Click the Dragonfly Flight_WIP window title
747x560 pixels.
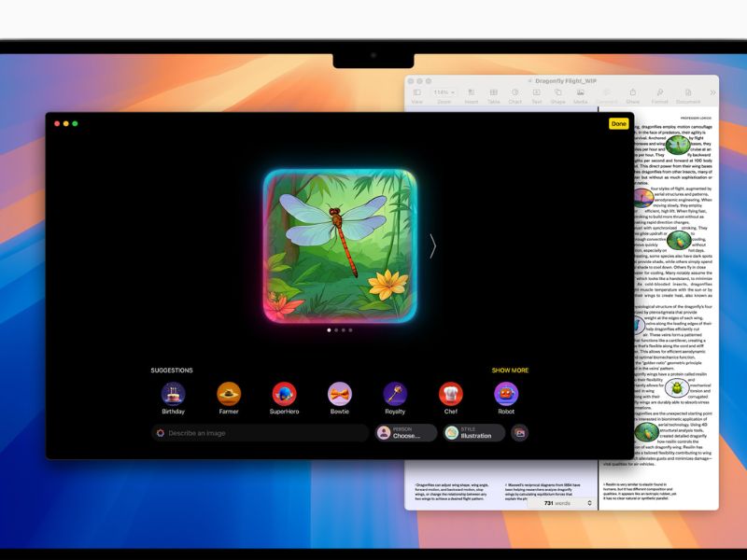click(x=566, y=81)
